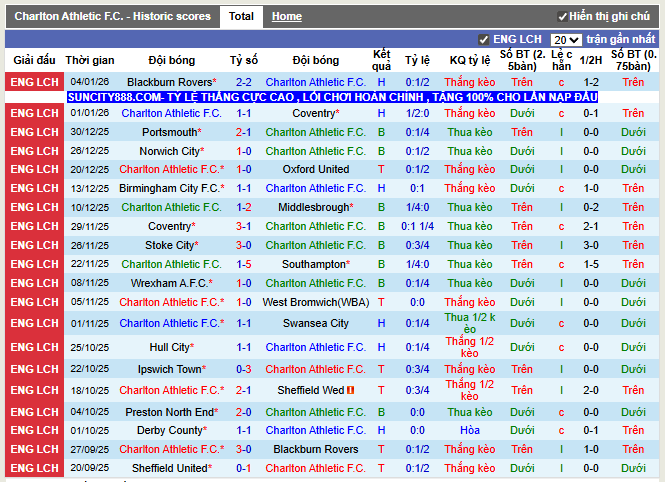
Task: Open Blackburn Rovers in the 04/01/26 row
Action: [x=172, y=82]
